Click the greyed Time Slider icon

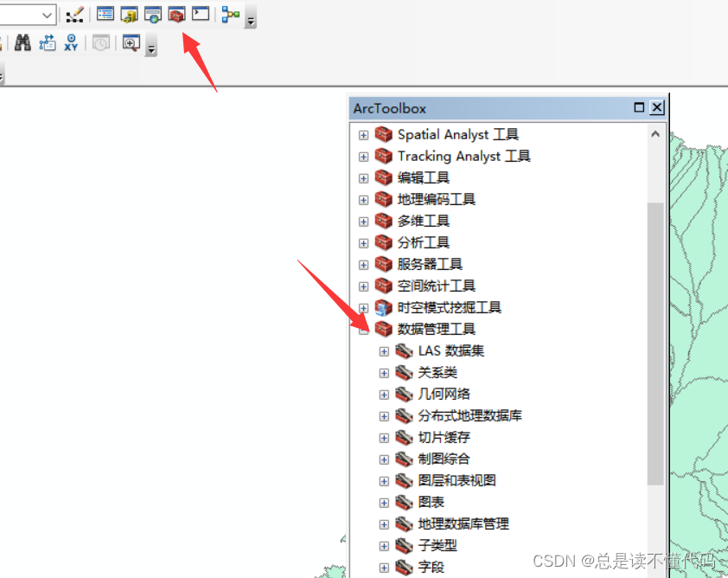[x=101, y=42]
